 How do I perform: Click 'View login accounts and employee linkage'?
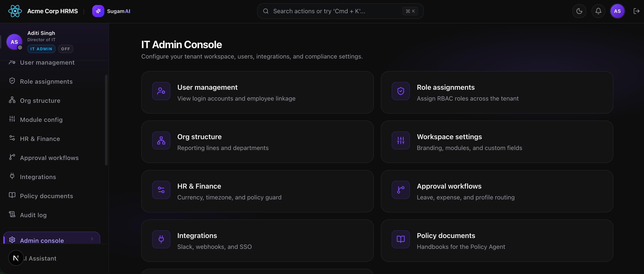[236, 99]
